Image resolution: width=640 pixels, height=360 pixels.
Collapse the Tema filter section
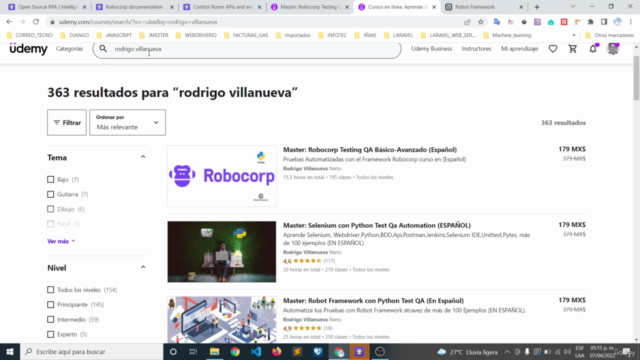tap(143, 157)
